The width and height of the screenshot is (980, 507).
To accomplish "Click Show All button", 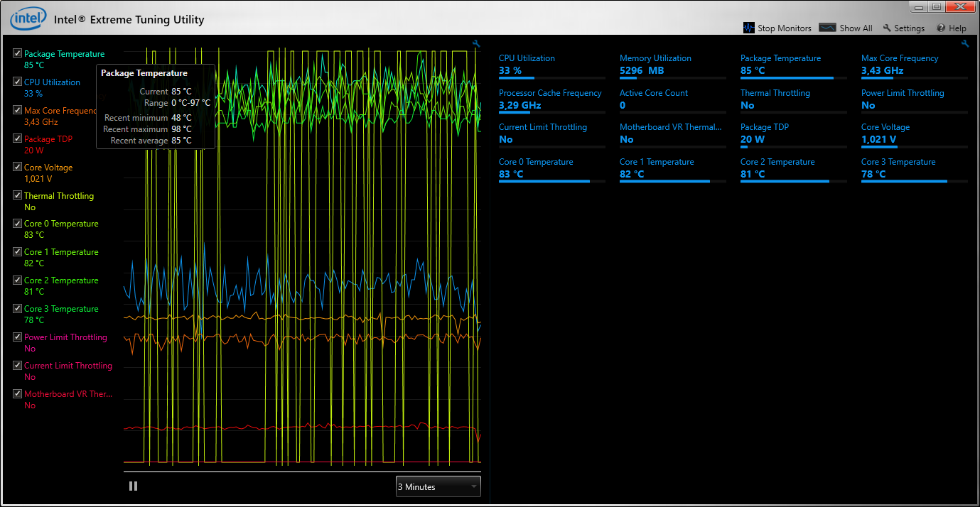I will (x=846, y=28).
